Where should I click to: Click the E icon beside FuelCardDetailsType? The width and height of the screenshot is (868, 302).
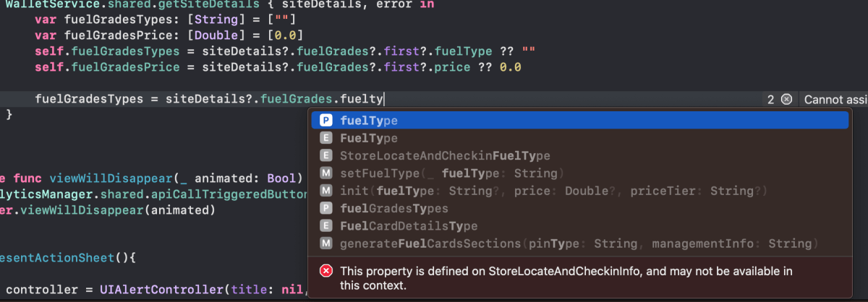(x=326, y=226)
